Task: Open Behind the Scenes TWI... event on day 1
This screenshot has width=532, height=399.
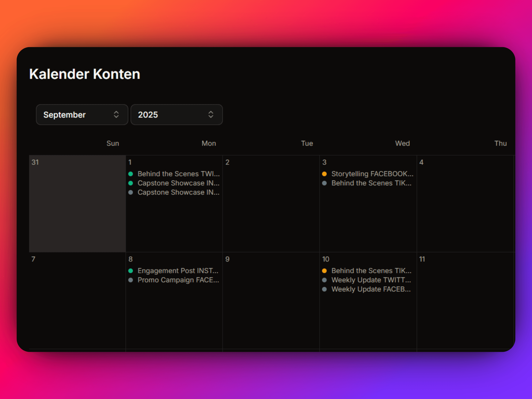Action: pyautogui.click(x=178, y=174)
